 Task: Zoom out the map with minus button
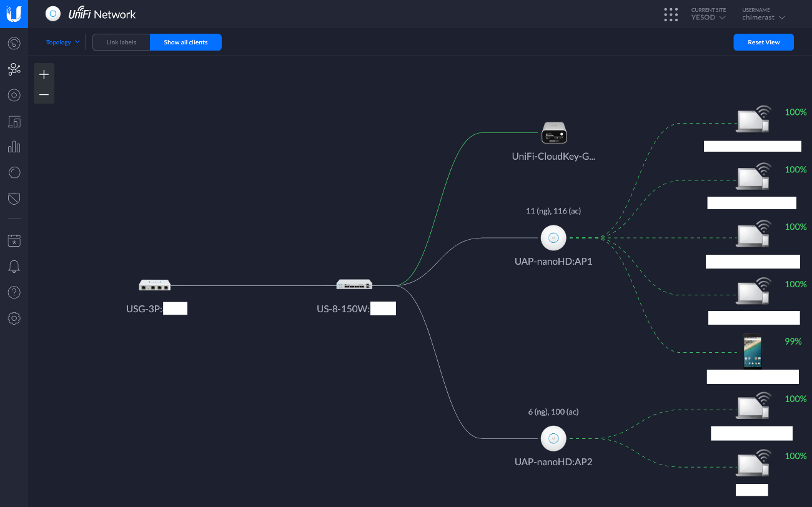tap(44, 94)
